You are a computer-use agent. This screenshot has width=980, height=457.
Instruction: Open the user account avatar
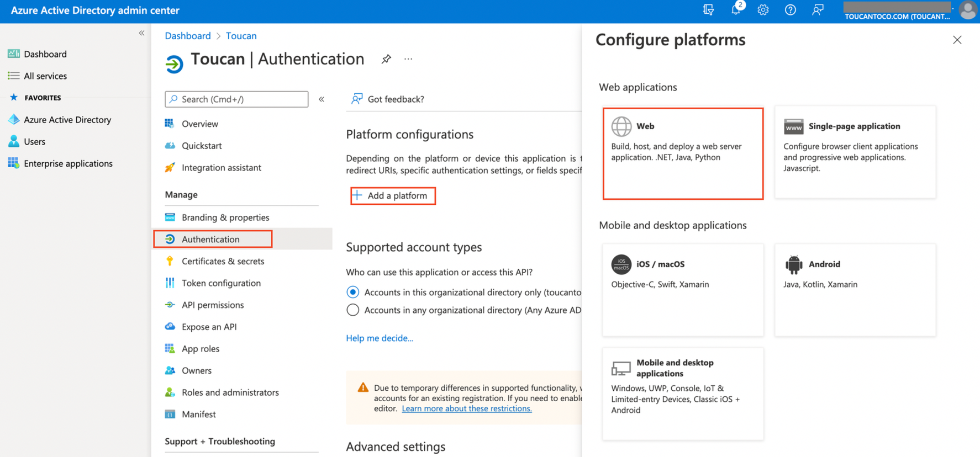coord(968,10)
